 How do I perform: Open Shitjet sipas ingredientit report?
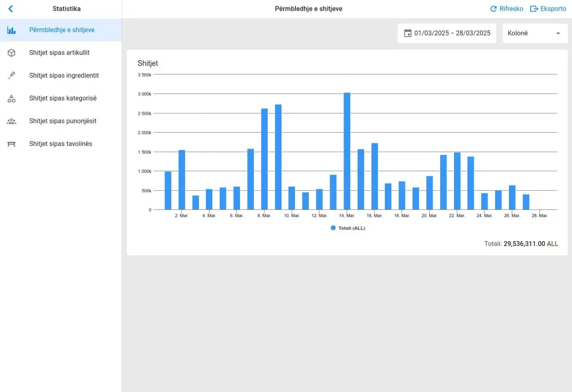tap(61, 75)
